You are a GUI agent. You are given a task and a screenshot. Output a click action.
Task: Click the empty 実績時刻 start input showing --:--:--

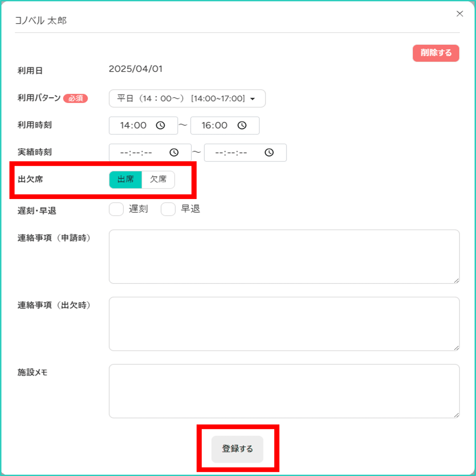(x=138, y=152)
